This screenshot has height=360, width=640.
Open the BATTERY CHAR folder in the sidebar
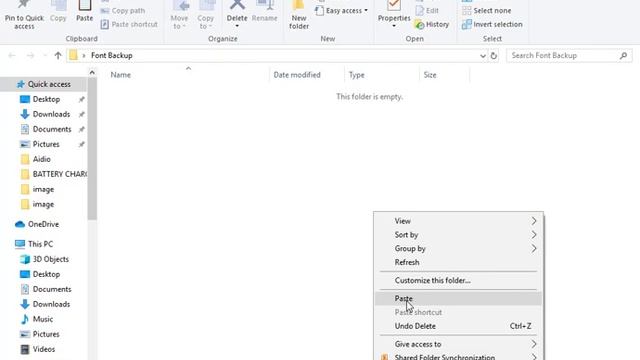(60, 174)
